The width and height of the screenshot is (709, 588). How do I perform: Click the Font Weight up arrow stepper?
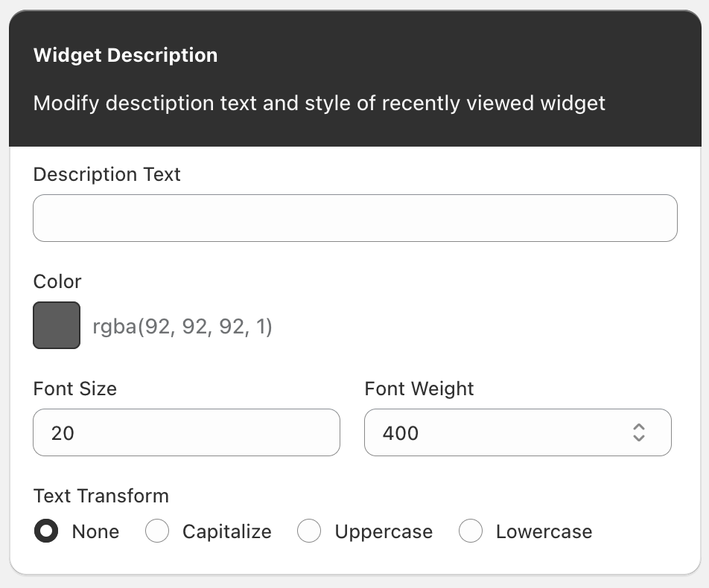(639, 427)
